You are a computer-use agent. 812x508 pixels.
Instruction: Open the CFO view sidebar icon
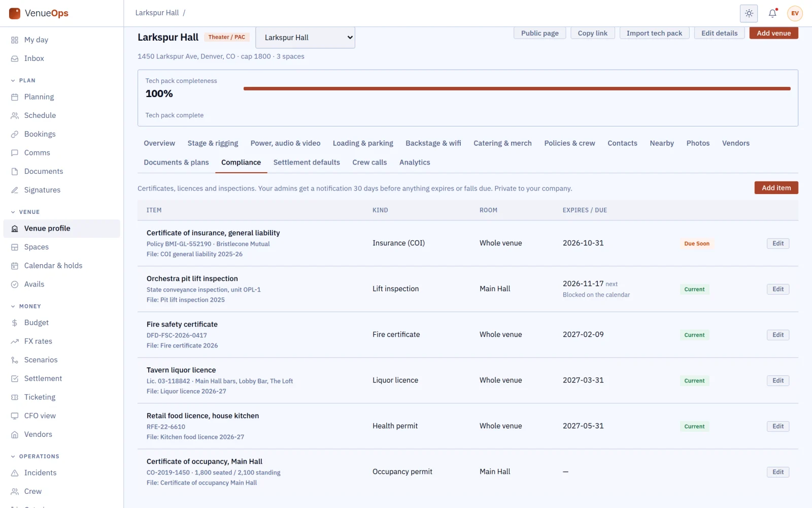pyautogui.click(x=15, y=416)
